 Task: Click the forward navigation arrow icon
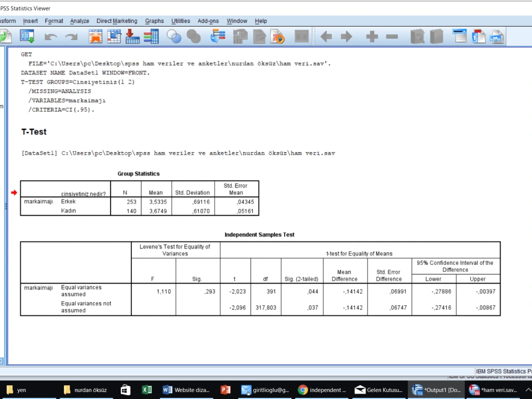coord(347,36)
